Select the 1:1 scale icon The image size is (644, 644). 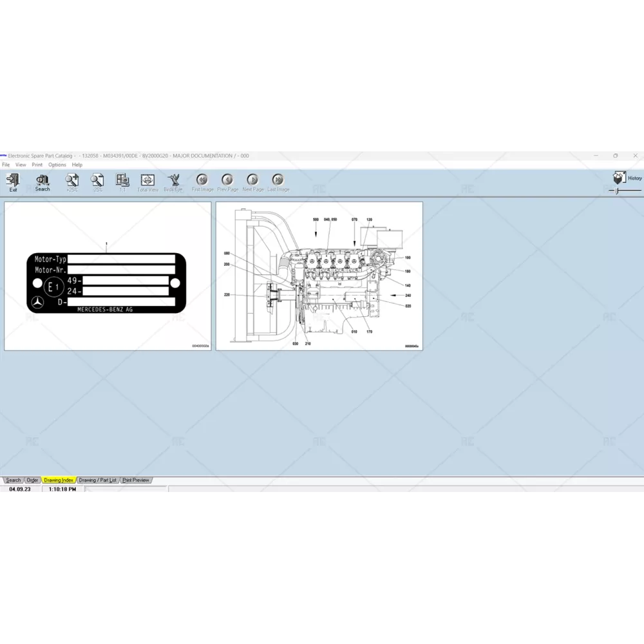coord(122,180)
